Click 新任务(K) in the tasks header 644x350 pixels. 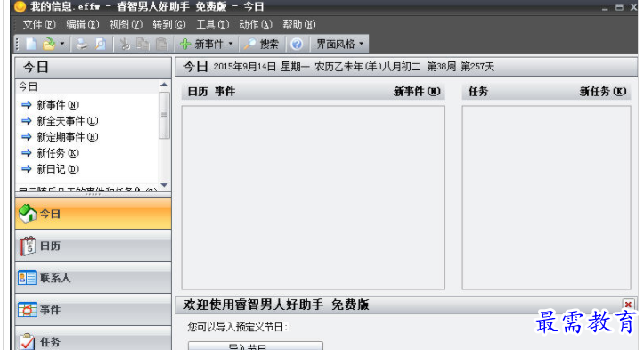click(x=603, y=92)
